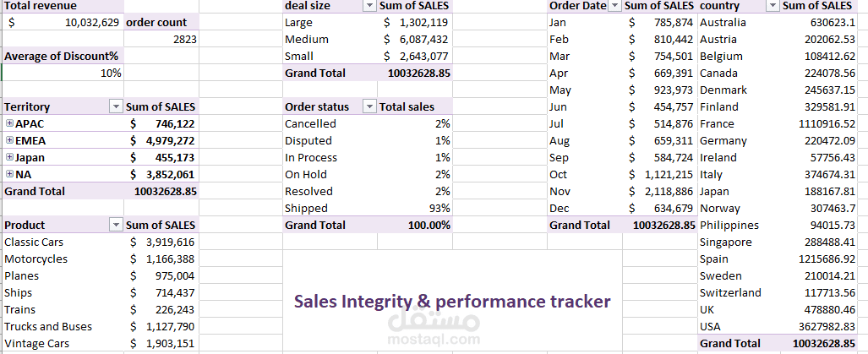The height and width of the screenshot is (354, 868).
Task: Open the country filter dropdown
Action: 772,6
